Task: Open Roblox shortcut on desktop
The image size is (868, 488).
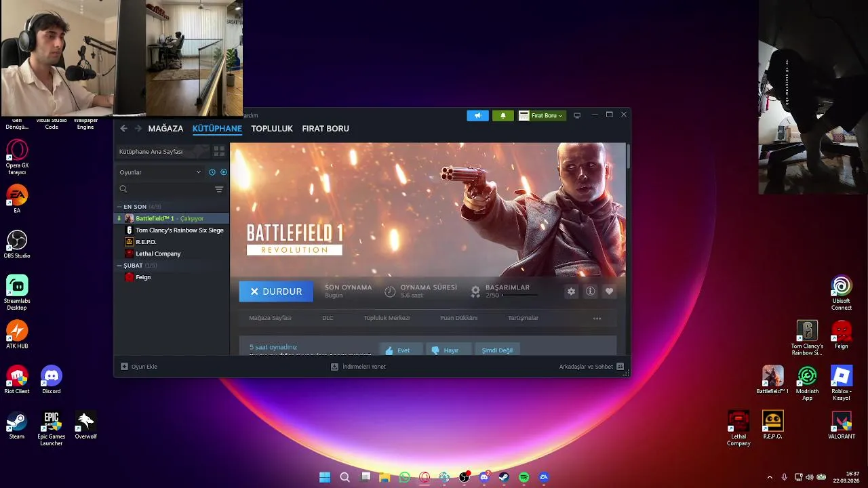Action: point(842,383)
